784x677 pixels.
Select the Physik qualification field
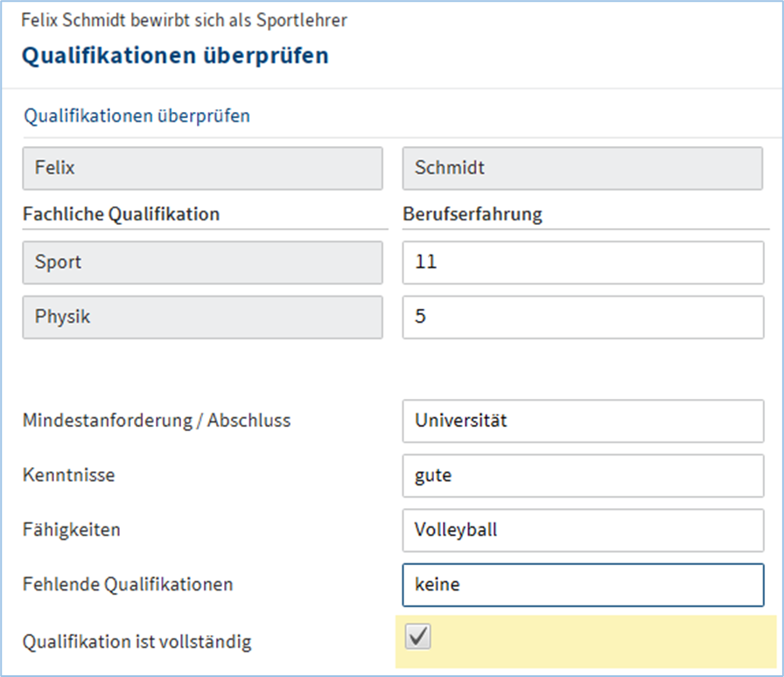(202, 317)
